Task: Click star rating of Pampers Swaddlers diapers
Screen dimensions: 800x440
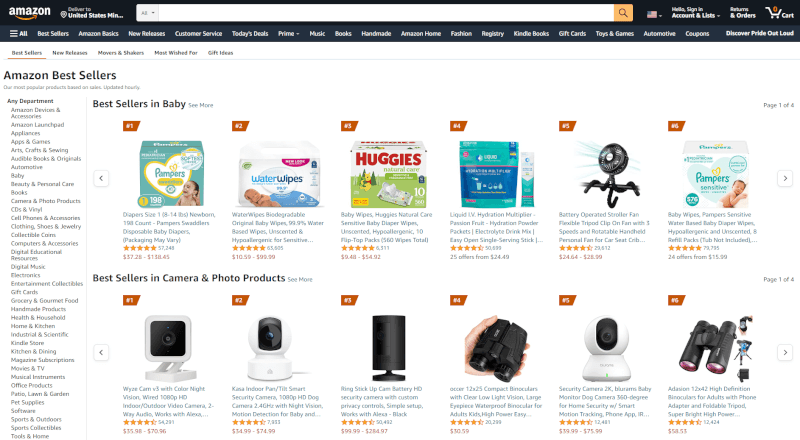Action: coord(139,248)
